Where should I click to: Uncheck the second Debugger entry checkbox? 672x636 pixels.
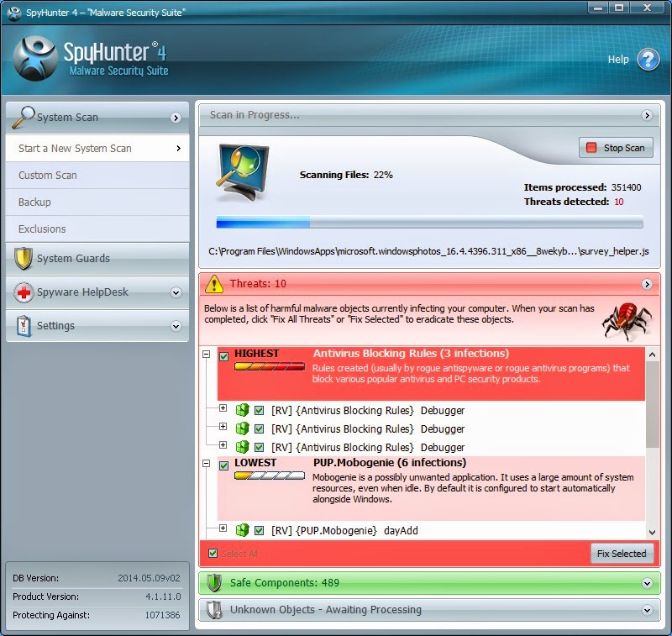(259, 428)
